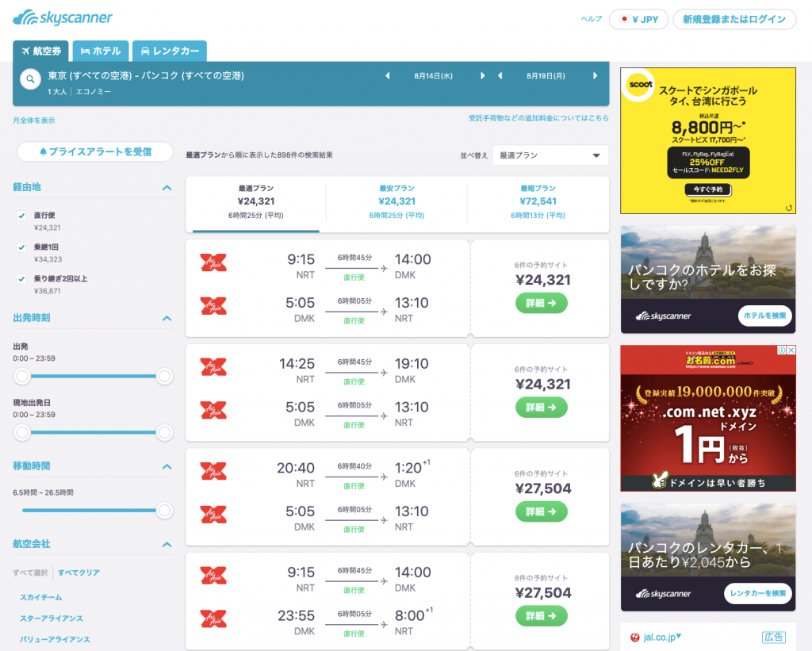Go to previous departure date arrow

tap(387, 76)
